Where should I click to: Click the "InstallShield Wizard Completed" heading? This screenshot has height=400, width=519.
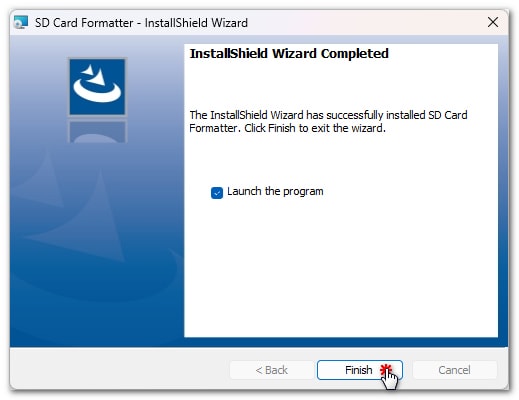tap(289, 53)
